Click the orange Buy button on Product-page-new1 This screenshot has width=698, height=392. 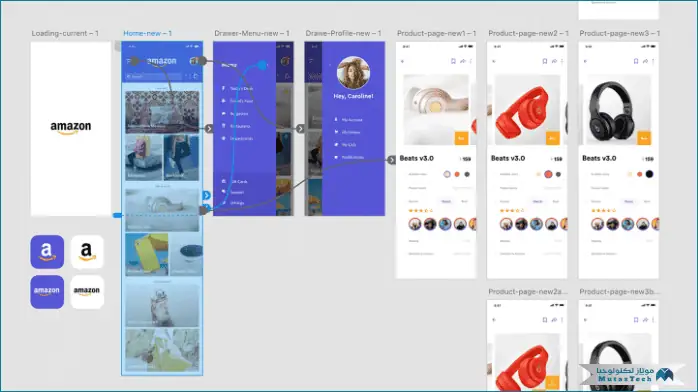pyautogui.click(x=461, y=138)
